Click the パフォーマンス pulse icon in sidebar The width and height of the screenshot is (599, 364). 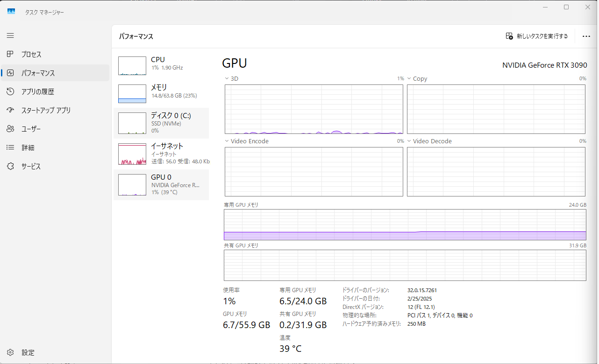click(x=10, y=73)
